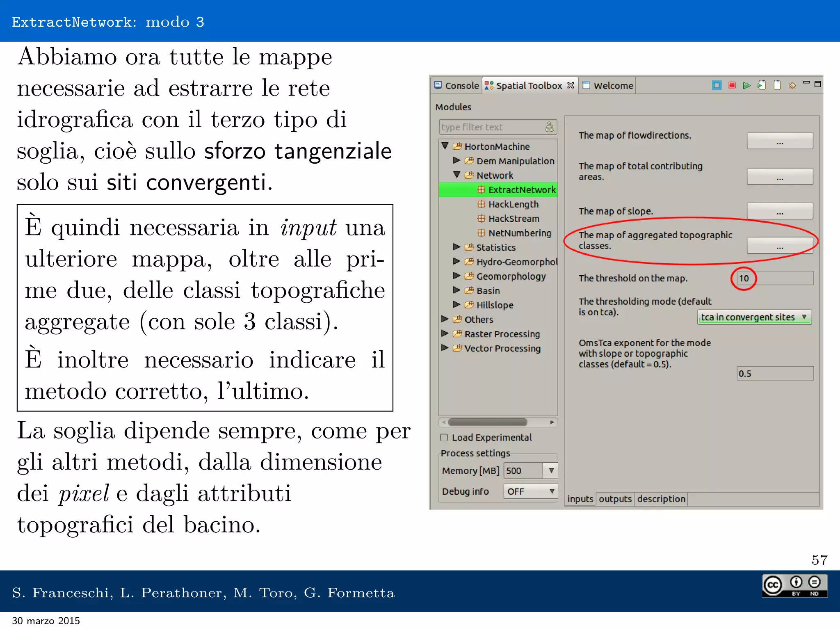
Task: Click the HortonMachine folder icon
Action: [x=457, y=146]
